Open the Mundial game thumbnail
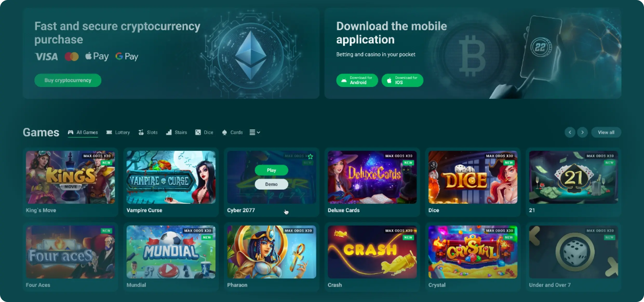The width and height of the screenshot is (644, 302). click(171, 252)
